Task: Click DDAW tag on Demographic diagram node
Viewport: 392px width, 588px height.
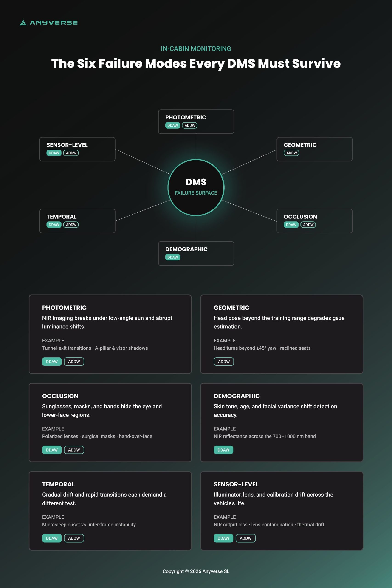Action: [172, 257]
